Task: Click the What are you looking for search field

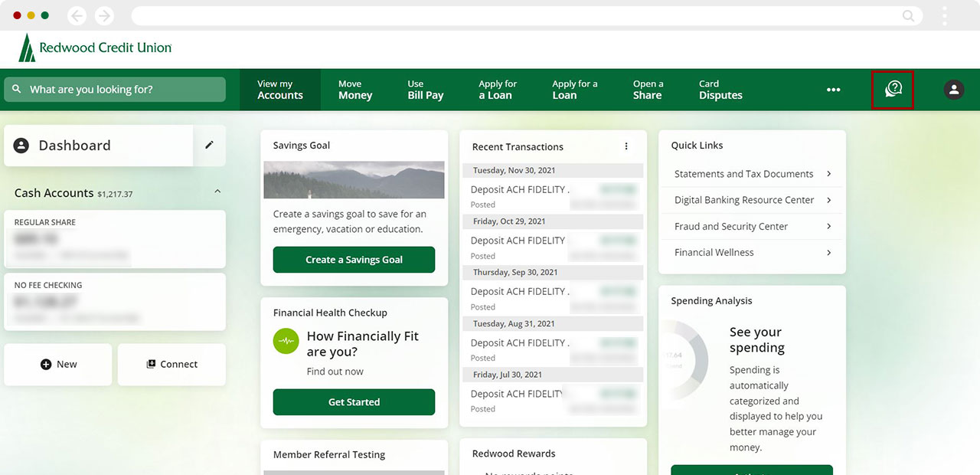Action: coord(115,90)
